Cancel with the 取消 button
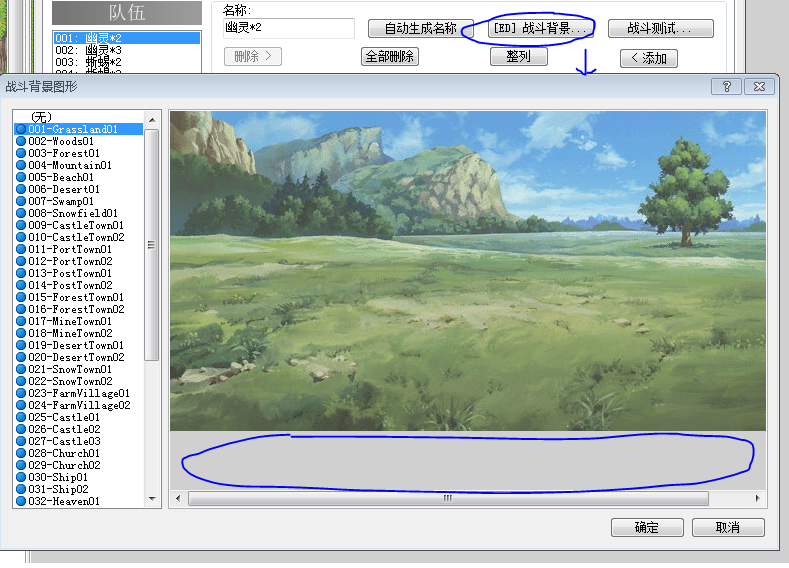The height and width of the screenshot is (568, 789). [728, 528]
